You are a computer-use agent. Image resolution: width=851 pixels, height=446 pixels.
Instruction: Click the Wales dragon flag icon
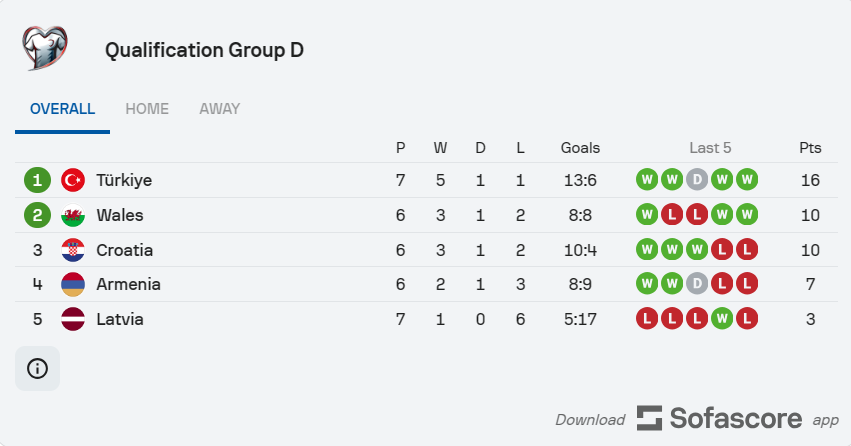pos(73,215)
